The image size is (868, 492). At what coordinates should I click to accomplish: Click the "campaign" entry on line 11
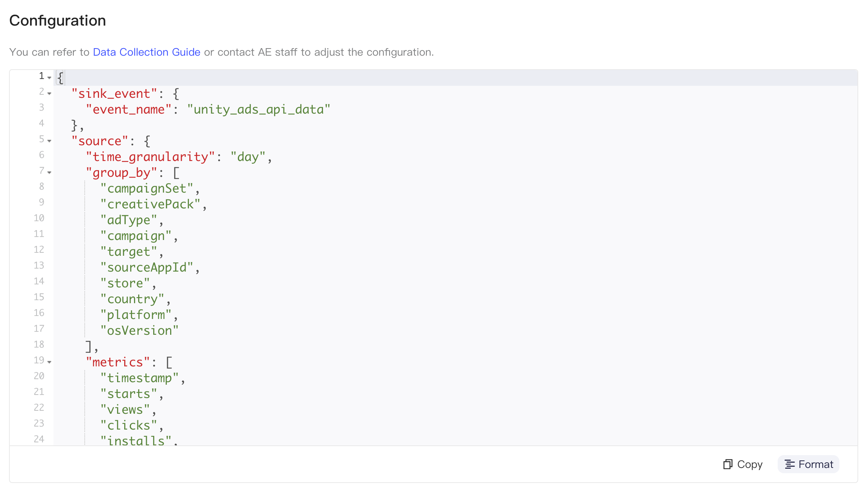pyautogui.click(x=136, y=236)
